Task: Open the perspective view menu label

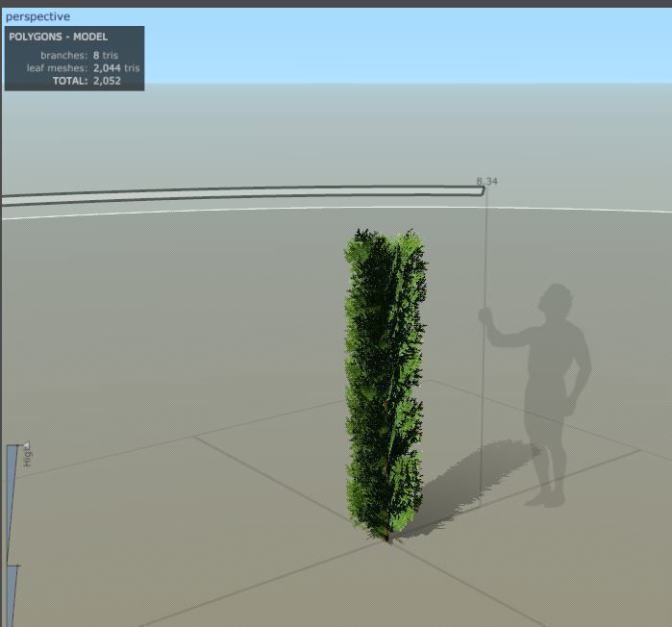Action: [37, 16]
